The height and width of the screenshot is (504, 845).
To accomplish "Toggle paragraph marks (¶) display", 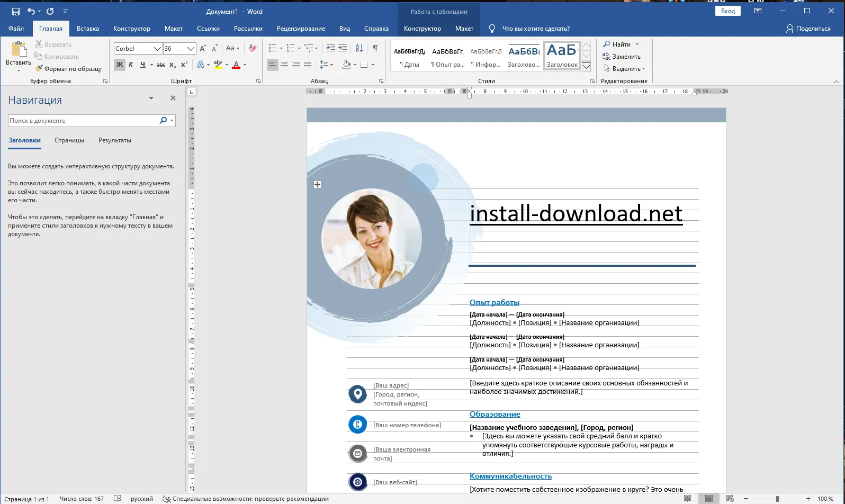I will click(x=375, y=48).
